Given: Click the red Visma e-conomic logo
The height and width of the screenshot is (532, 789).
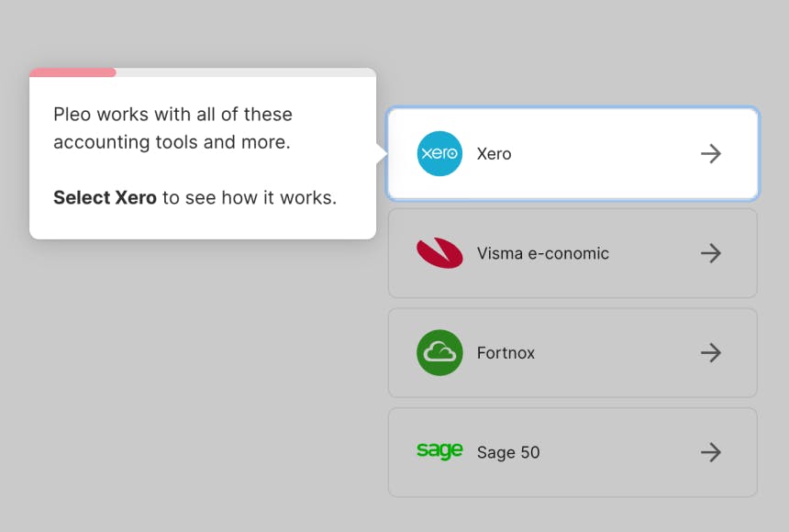Looking at the screenshot, I should (439, 253).
